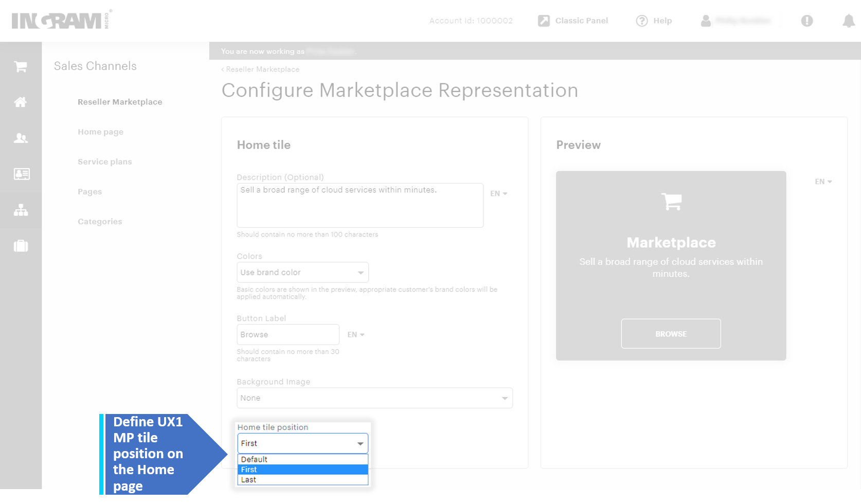
Task: Open Service plans menu item
Action: 104,162
